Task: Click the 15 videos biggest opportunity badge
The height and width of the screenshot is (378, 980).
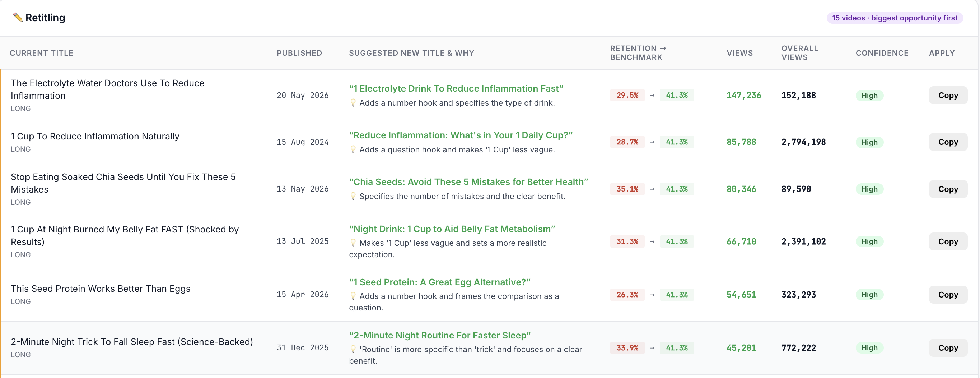Action: pyautogui.click(x=895, y=18)
